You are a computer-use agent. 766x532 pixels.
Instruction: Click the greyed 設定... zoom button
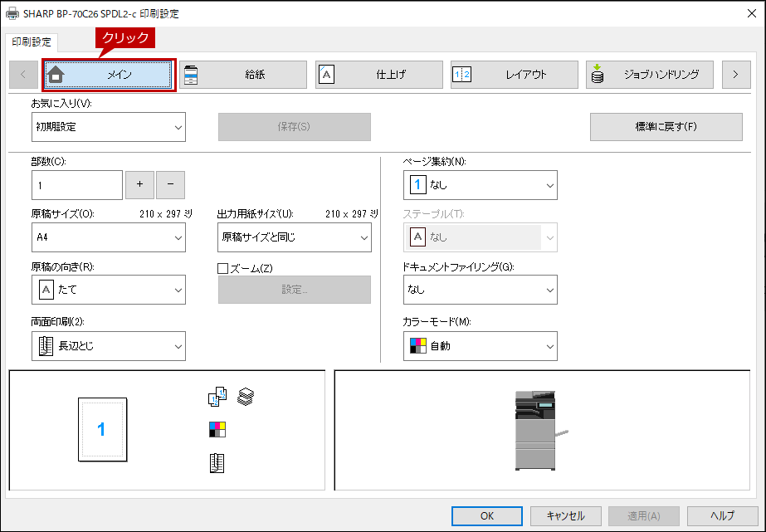point(294,290)
